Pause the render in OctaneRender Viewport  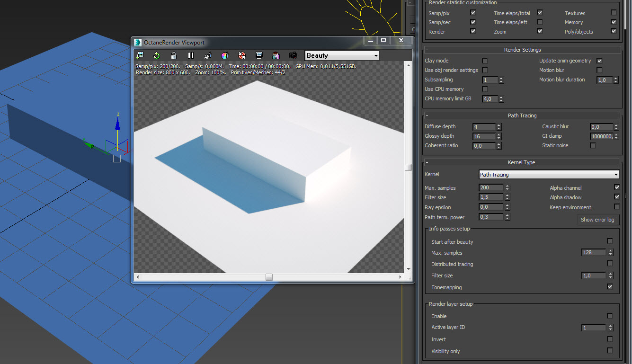pyautogui.click(x=191, y=55)
